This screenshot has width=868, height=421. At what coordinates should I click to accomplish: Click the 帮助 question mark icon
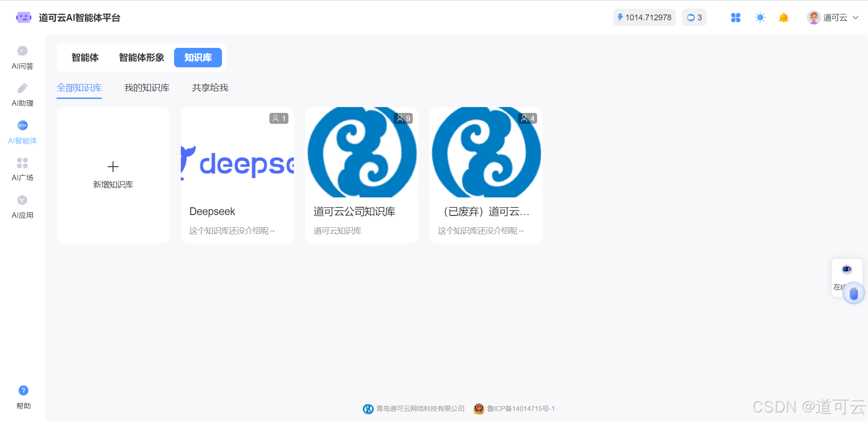(24, 391)
